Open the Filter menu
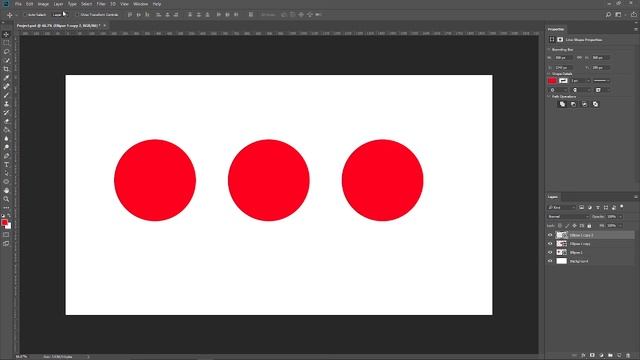 tap(101, 4)
